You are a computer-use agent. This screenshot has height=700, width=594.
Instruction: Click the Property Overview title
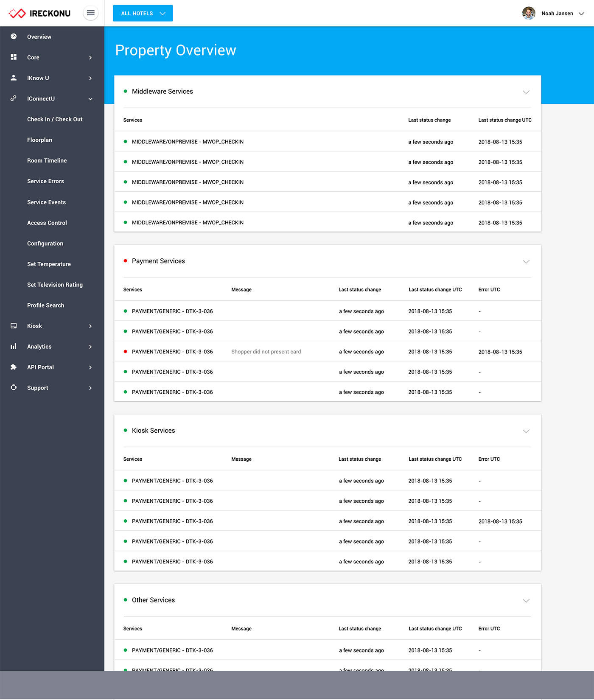click(176, 50)
